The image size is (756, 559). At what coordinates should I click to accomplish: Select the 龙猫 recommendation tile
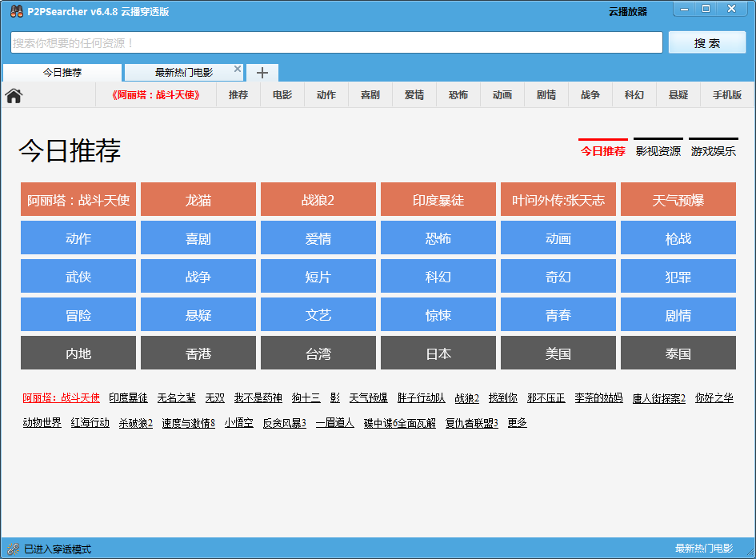pyautogui.click(x=198, y=199)
